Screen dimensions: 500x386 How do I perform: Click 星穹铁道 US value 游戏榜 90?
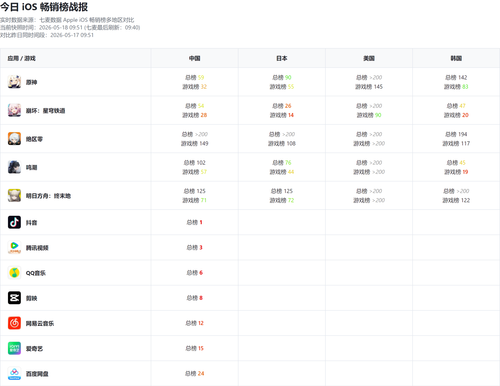[x=369, y=115]
